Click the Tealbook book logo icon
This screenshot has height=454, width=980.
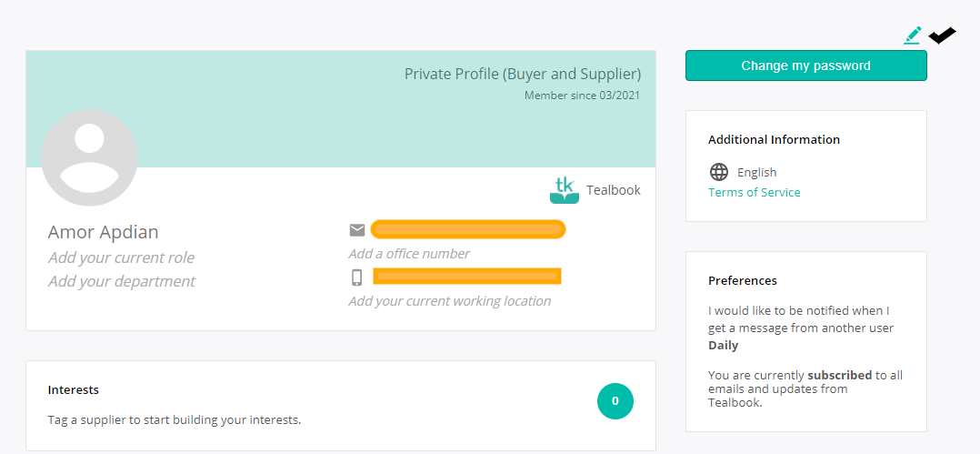565,190
